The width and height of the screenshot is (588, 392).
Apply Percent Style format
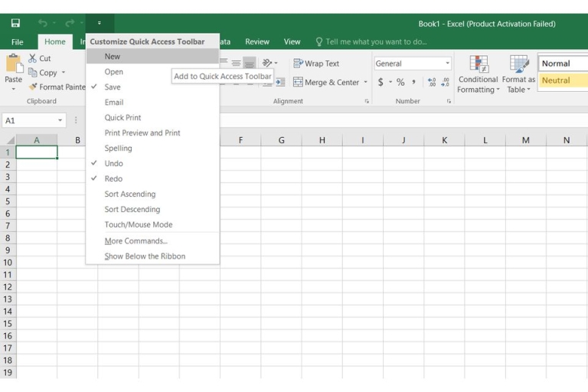pos(400,82)
